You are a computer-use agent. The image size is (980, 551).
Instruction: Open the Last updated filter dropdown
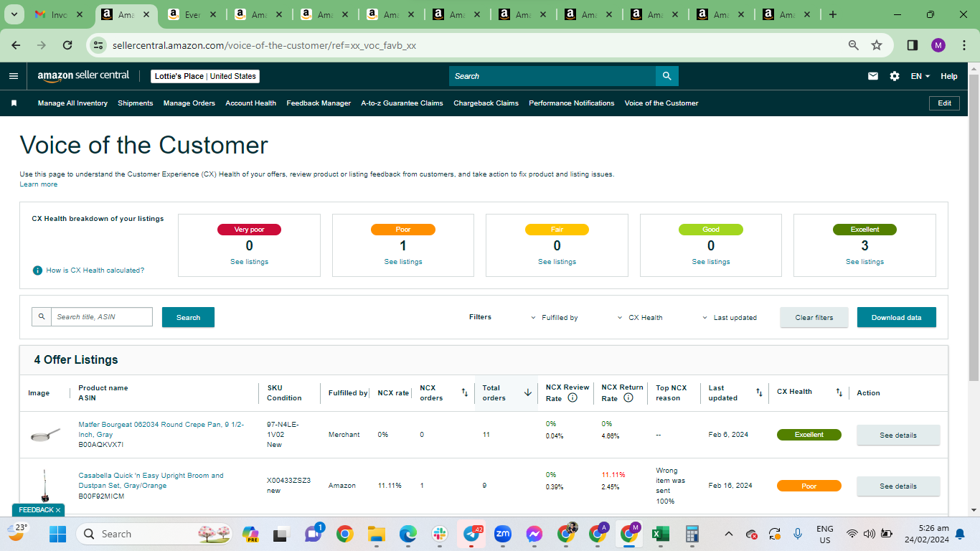(x=730, y=317)
